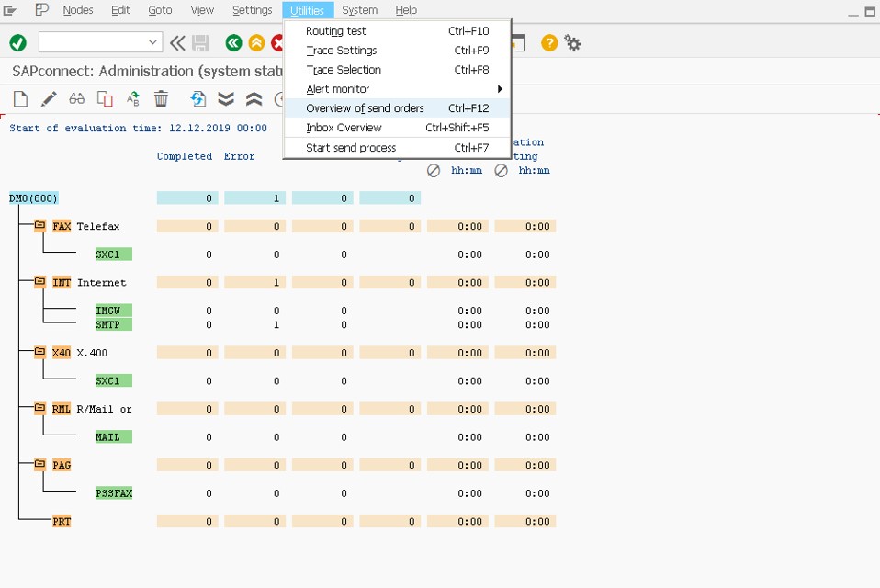Image resolution: width=880 pixels, height=588 pixels.
Task: Click the Error column header
Action: pyautogui.click(x=239, y=156)
